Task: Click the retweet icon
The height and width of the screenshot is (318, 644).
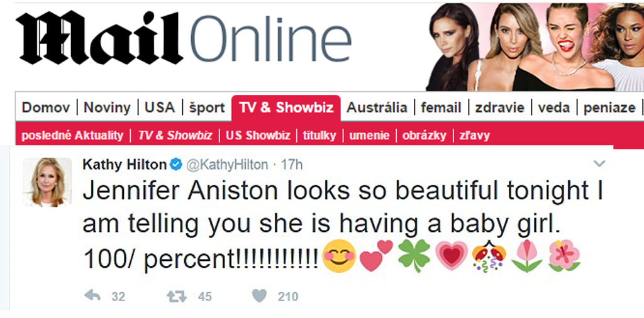Action: [x=177, y=296]
